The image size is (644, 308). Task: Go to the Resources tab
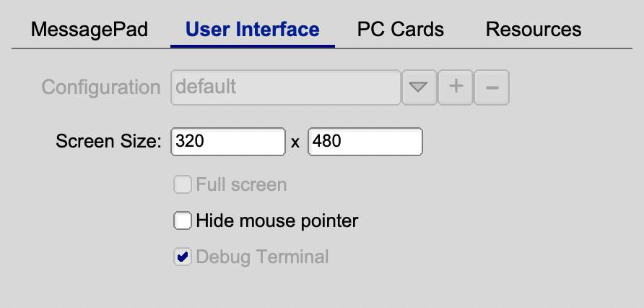(x=534, y=30)
